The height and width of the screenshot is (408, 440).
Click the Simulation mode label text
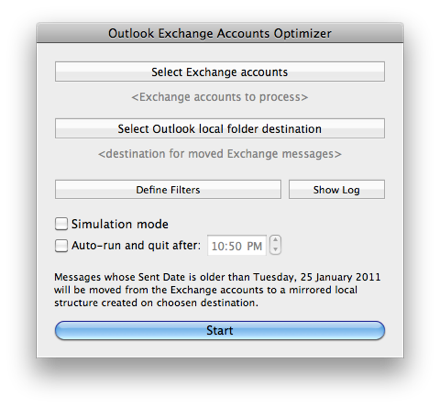[x=120, y=224]
